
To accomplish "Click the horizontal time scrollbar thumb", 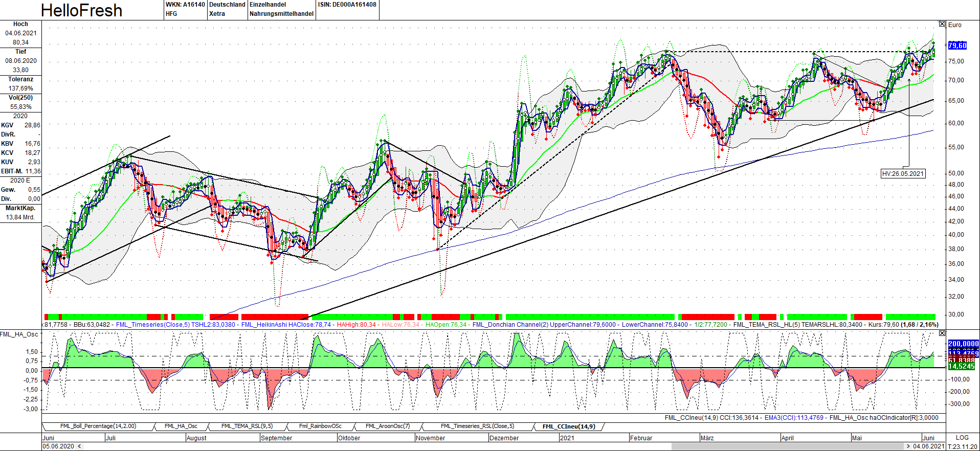I will tap(787, 446).
